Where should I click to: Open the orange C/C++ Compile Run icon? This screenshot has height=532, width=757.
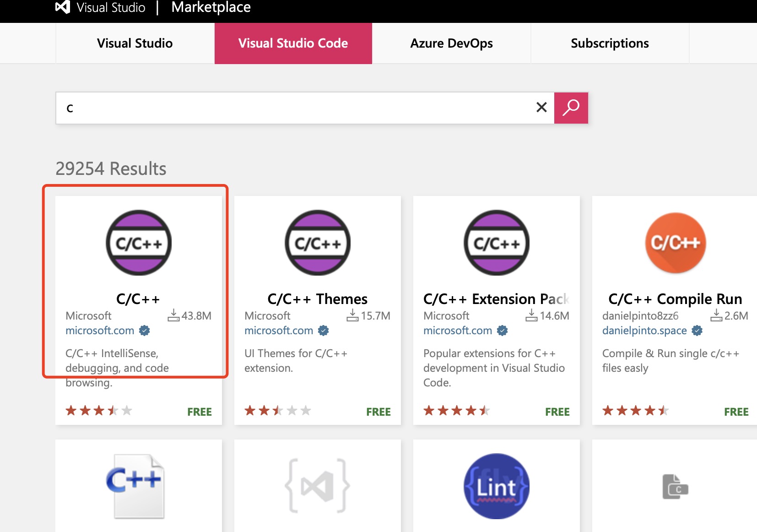(x=676, y=243)
